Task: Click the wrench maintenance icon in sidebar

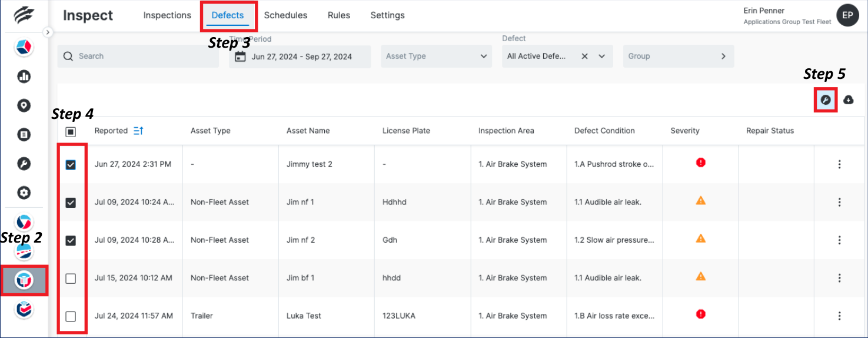Action: click(x=24, y=164)
